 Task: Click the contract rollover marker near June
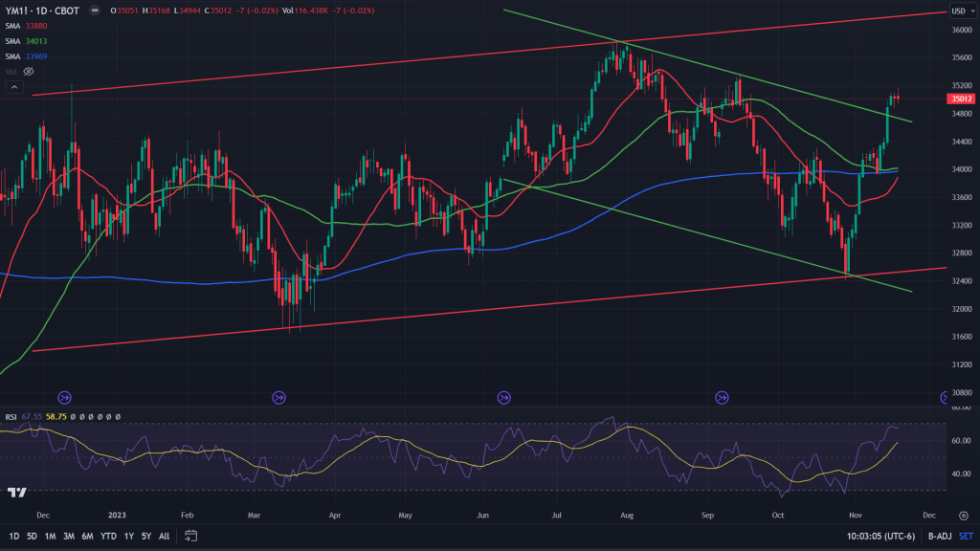pyautogui.click(x=504, y=397)
